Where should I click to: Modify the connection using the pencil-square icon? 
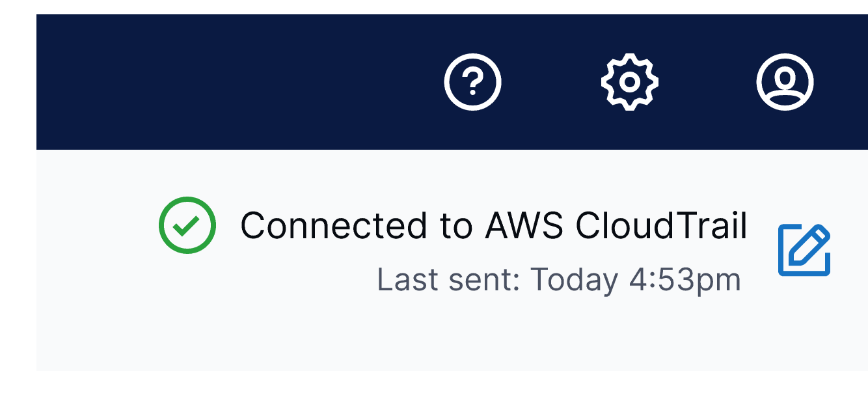805,250
